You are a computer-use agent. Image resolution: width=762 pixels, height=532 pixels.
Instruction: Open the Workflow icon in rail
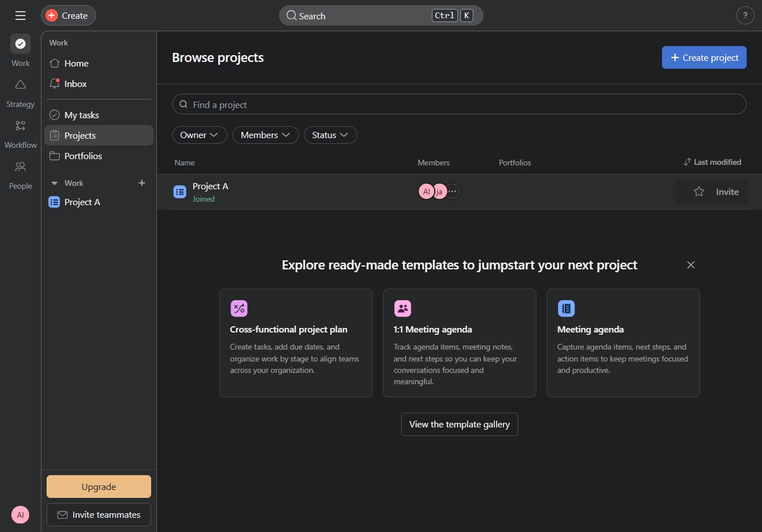coord(20,126)
